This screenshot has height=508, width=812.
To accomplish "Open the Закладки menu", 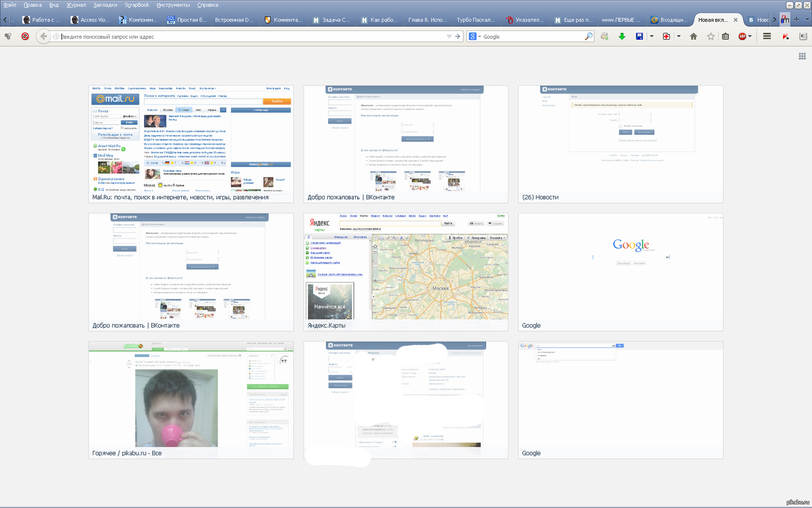I will coord(105,5).
